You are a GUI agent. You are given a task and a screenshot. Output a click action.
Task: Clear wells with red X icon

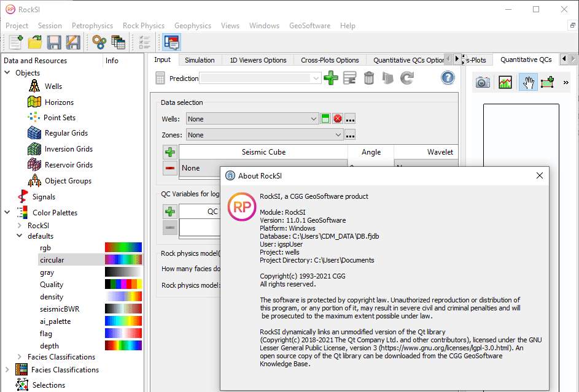coord(338,119)
